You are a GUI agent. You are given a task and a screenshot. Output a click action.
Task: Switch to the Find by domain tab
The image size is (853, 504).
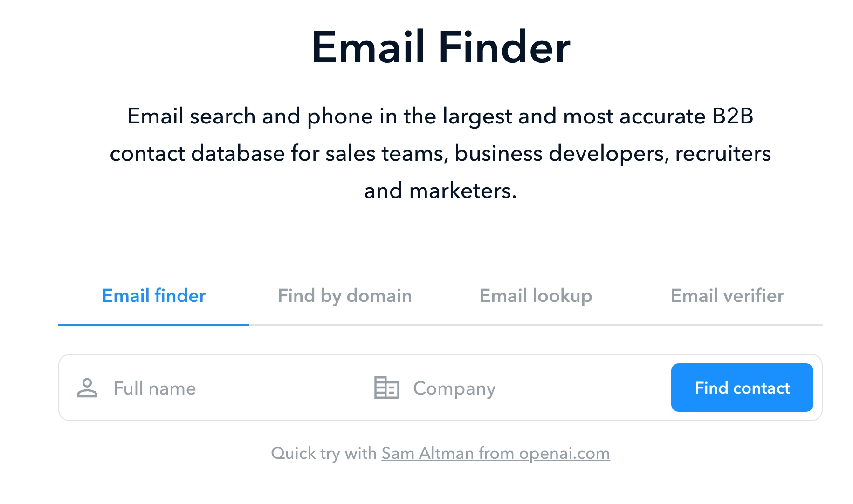tap(344, 295)
